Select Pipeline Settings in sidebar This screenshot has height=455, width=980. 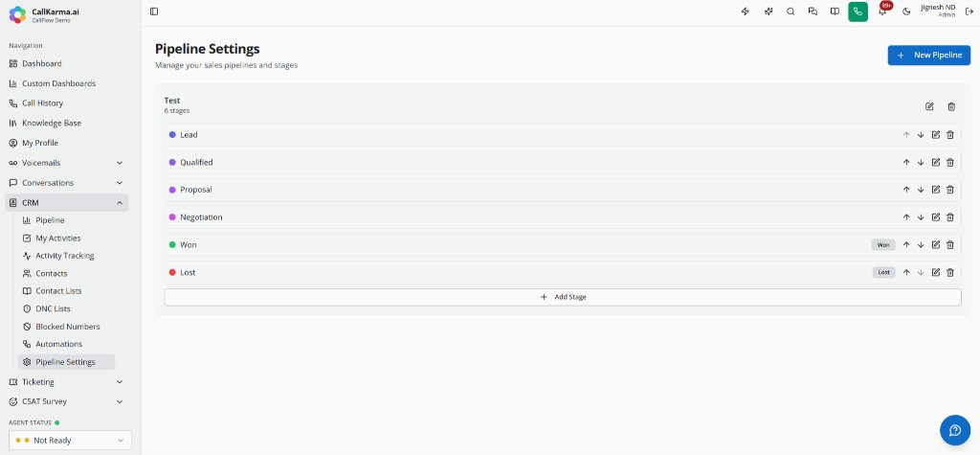point(67,362)
